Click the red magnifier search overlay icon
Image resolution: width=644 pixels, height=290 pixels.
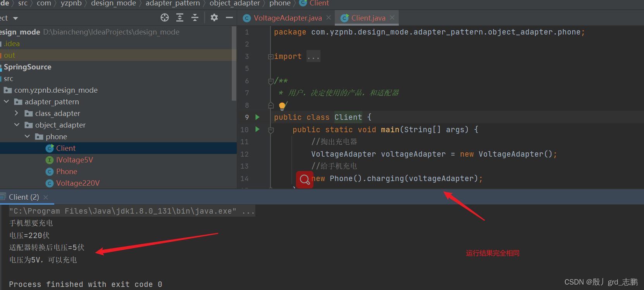(x=305, y=180)
